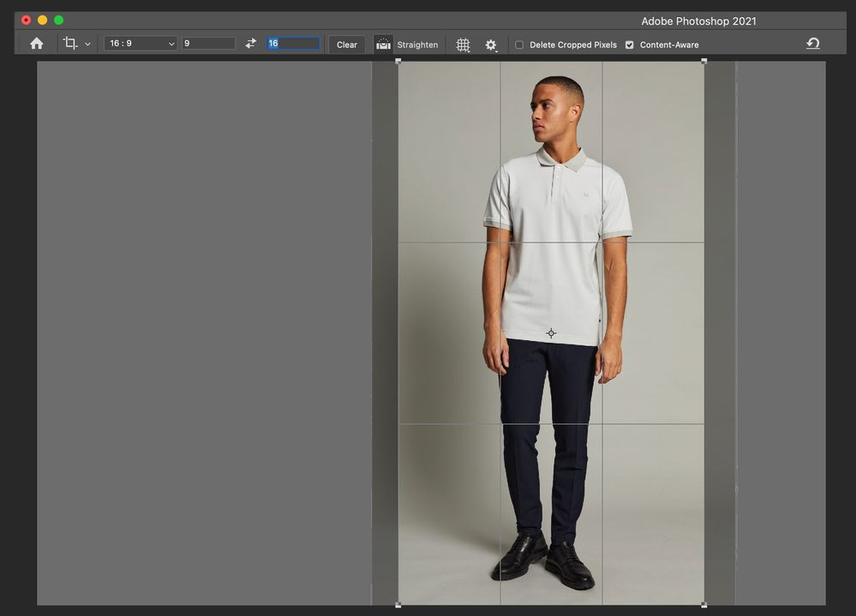Click the Straighten level icon

[383, 45]
